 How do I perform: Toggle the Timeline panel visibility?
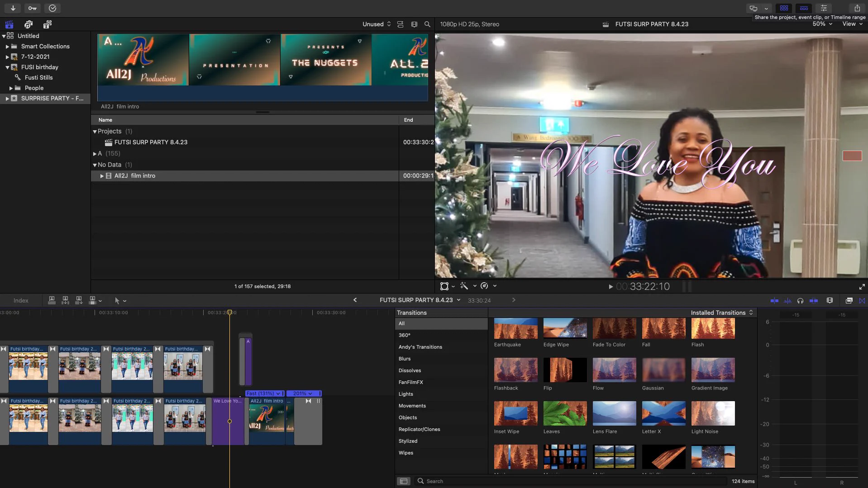804,8
